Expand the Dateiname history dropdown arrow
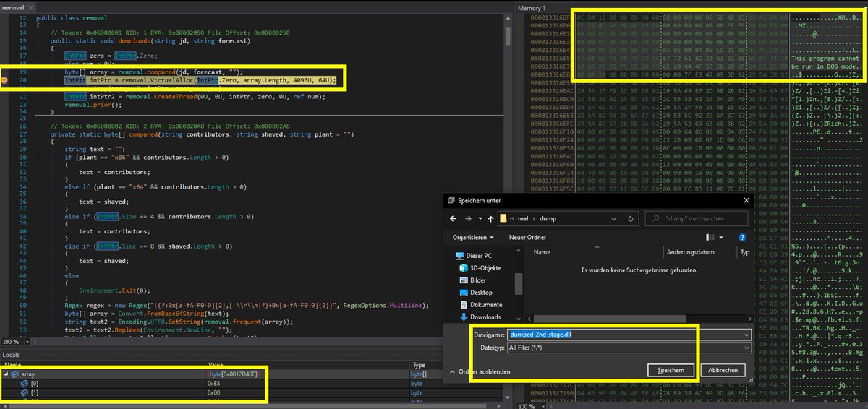This screenshot has height=409, width=868. pos(746,335)
